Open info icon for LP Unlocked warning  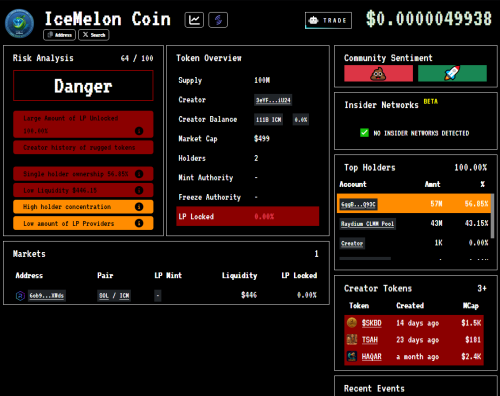[x=139, y=131]
